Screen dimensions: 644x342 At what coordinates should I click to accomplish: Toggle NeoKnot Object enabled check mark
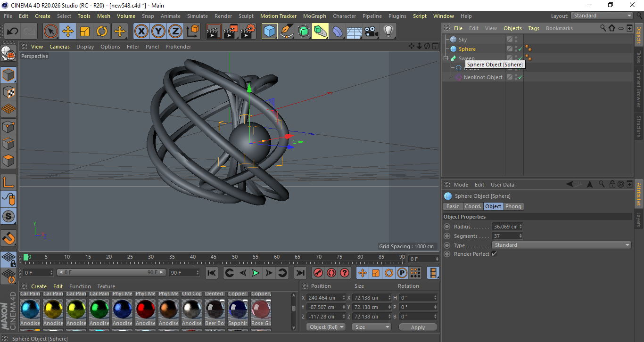point(520,77)
